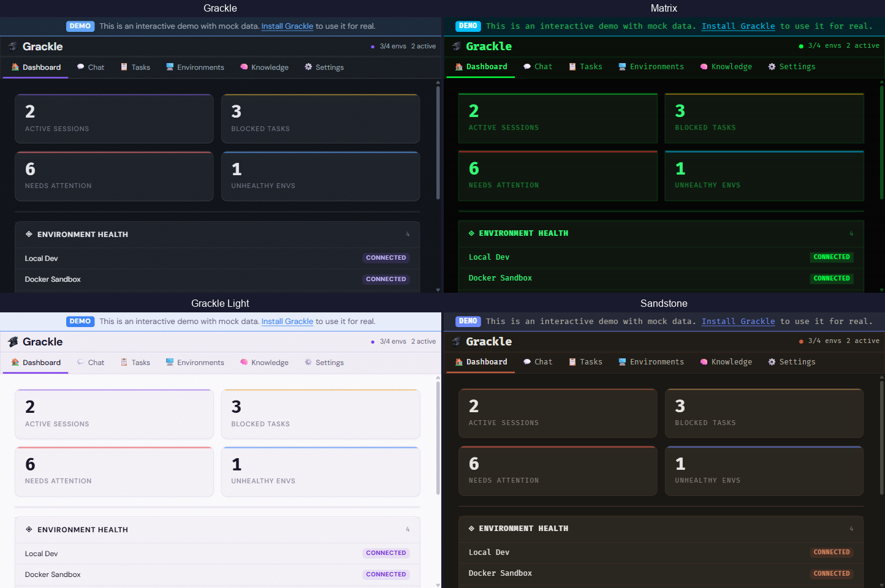Viewport: 885px width, 588px height.
Task: Click the Settings gear icon in the Matrix panel
Action: click(772, 67)
